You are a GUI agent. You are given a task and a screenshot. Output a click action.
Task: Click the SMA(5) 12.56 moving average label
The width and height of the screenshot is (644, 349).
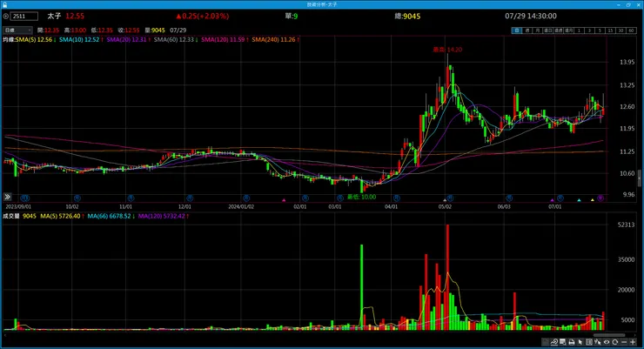pyautogui.click(x=36, y=39)
